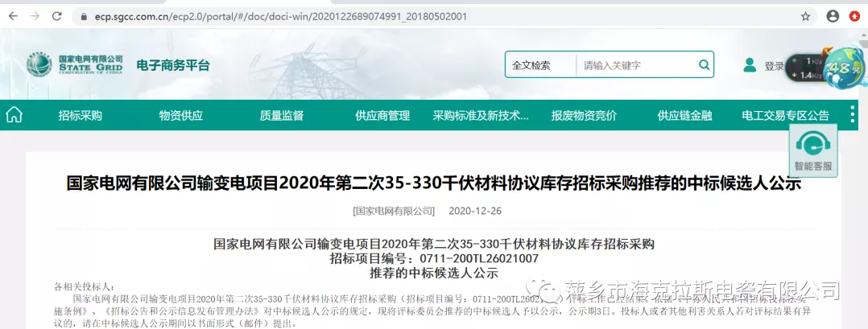
Task: Open the 招标采购 menu
Action: 80,116
